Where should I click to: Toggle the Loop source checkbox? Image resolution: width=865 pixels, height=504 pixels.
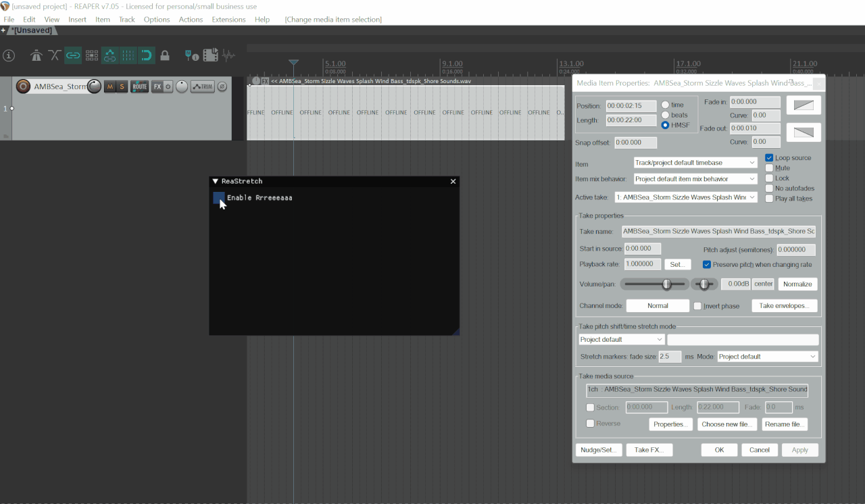click(x=769, y=157)
